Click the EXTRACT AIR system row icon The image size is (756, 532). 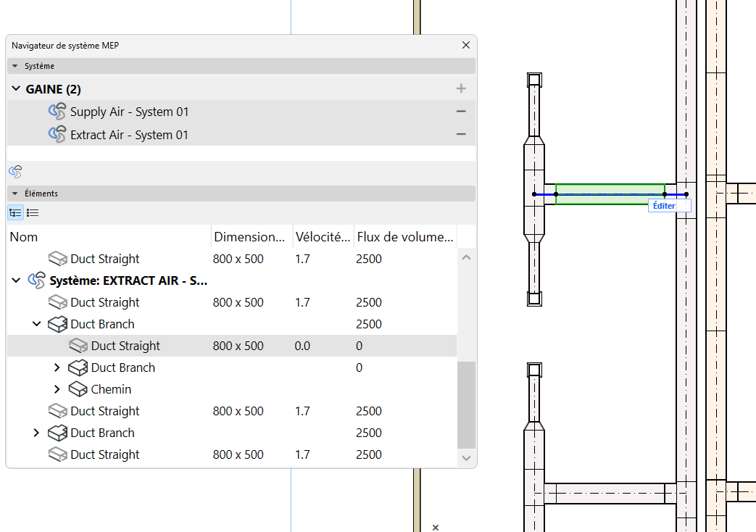coord(37,280)
